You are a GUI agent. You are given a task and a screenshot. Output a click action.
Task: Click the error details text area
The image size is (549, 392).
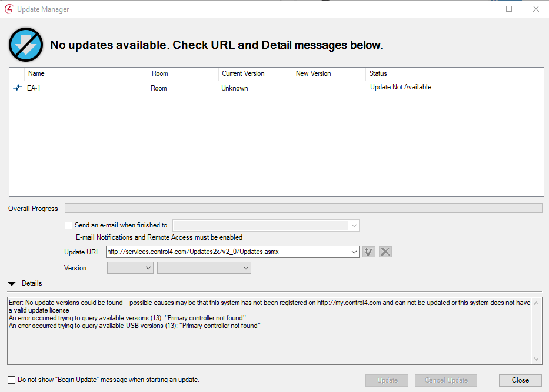tap(269, 331)
